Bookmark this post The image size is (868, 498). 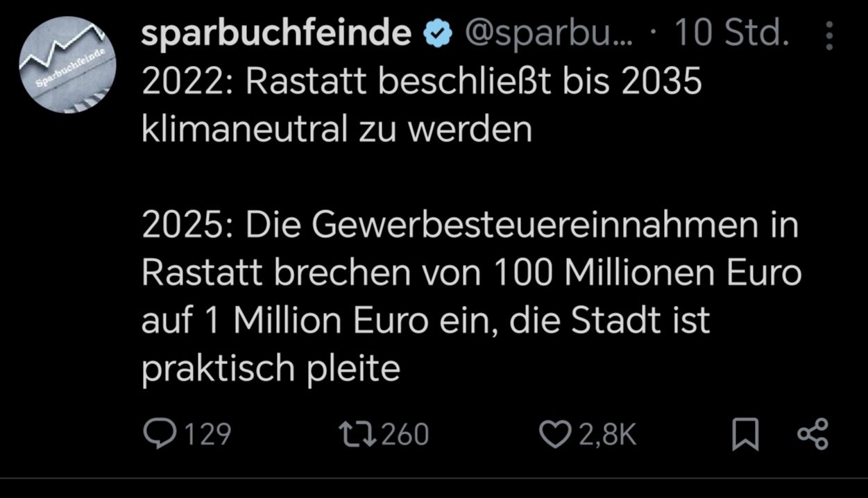click(746, 435)
